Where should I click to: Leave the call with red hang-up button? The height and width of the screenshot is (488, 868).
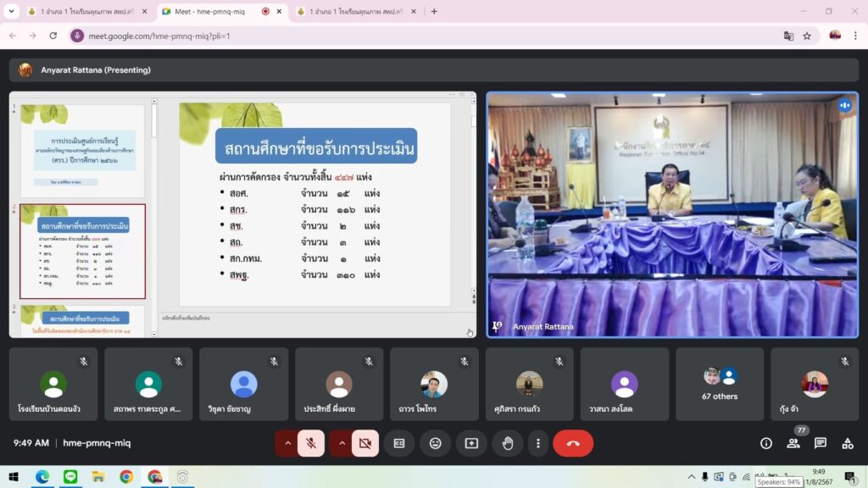573,443
